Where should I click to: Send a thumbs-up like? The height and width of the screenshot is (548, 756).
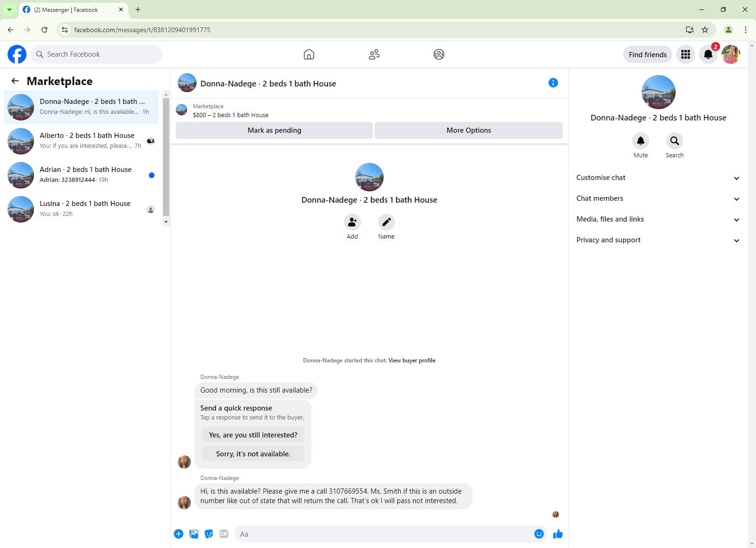pyautogui.click(x=558, y=534)
